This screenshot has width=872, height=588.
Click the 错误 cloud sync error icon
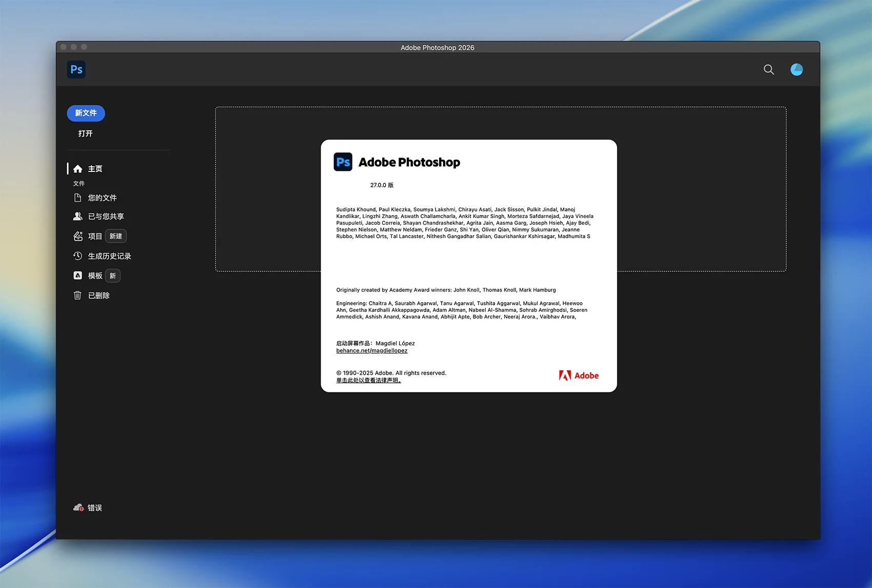pos(78,508)
